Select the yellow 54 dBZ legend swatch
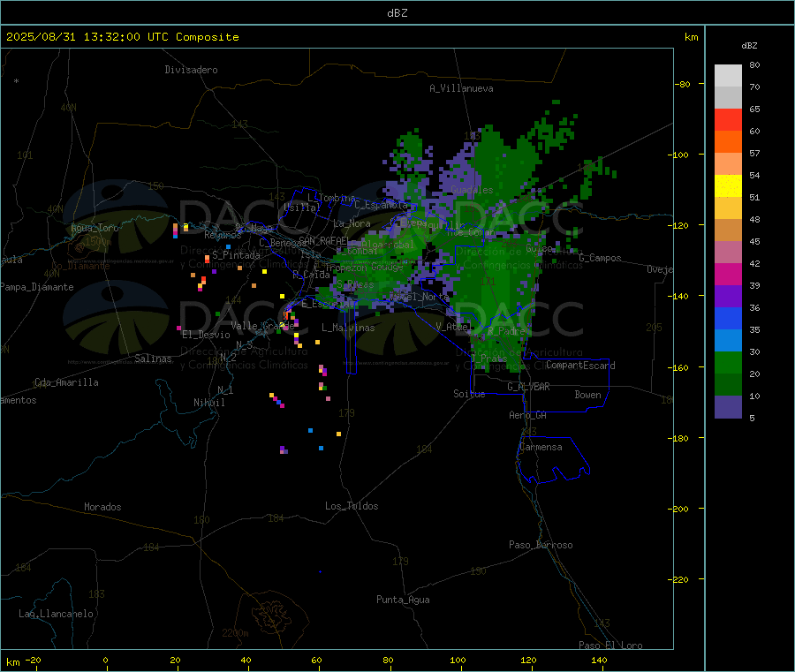The width and height of the screenshot is (795, 672). (728, 186)
